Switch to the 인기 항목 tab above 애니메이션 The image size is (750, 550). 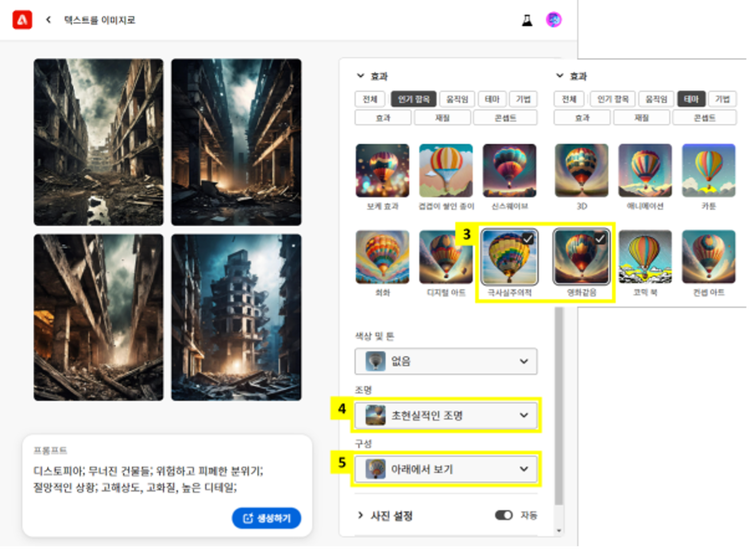[x=612, y=99]
